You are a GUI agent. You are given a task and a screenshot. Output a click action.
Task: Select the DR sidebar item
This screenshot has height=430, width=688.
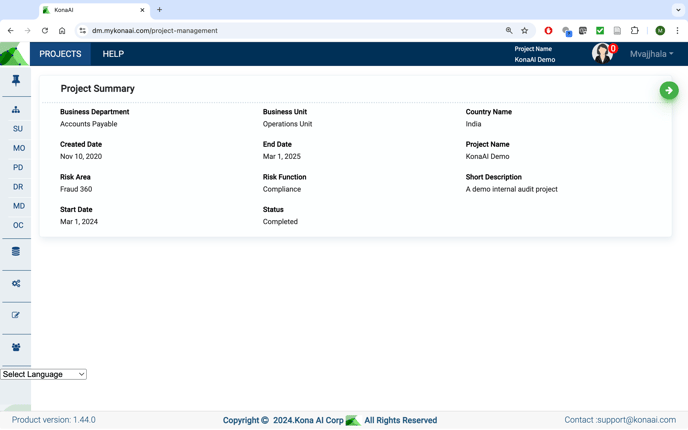(x=18, y=187)
